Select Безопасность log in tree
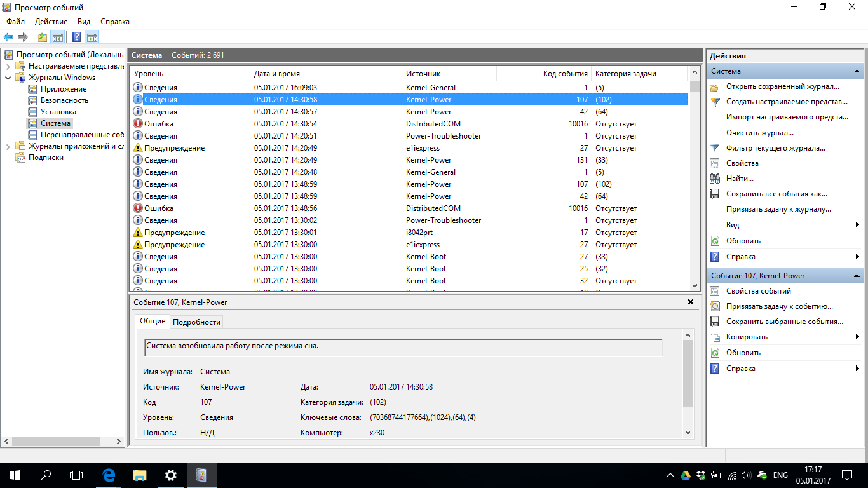The width and height of the screenshot is (868, 488). (x=64, y=100)
